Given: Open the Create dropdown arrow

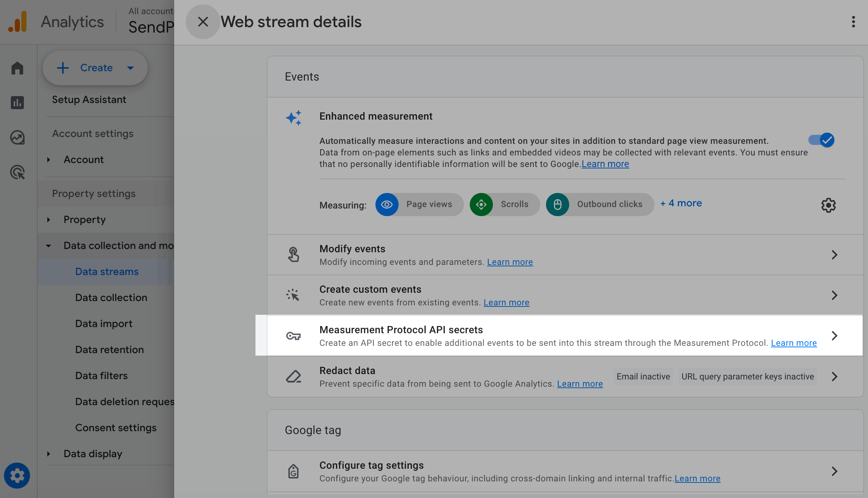Looking at the screenshot, I should 130,68.
